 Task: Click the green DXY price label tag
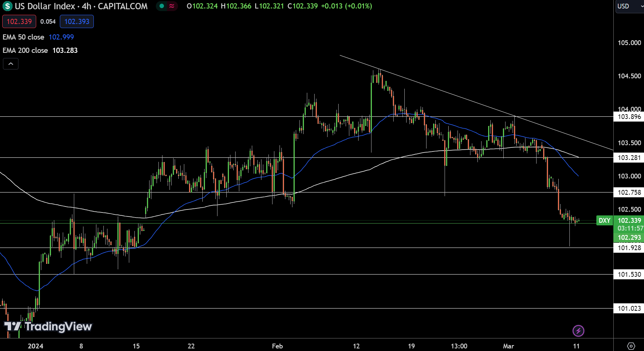tap(604, 221)
